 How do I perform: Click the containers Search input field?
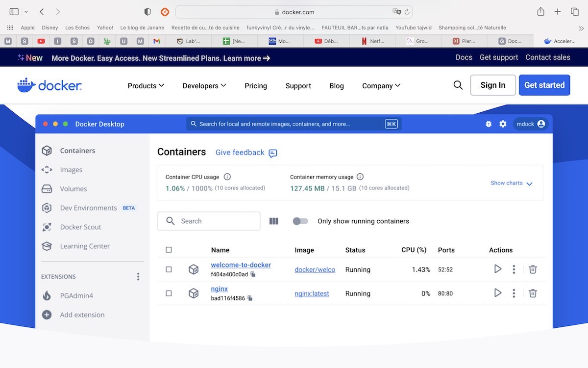(216, 221)
